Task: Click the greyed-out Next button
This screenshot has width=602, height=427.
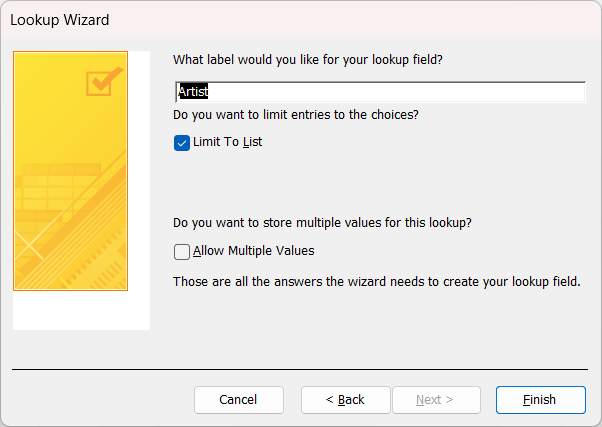Action: (435, 400)
